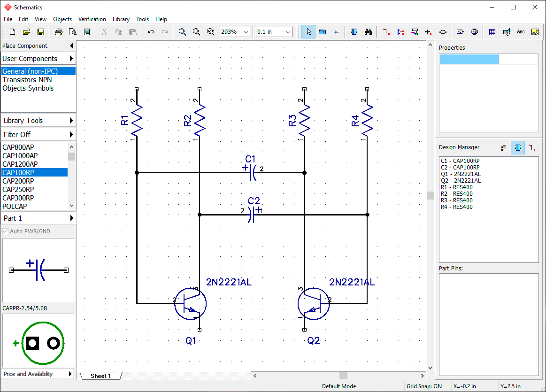Image resolution: width=546 pixels, height=392 pixels.
Task: Open the Help menu
Action: (161, 19)
